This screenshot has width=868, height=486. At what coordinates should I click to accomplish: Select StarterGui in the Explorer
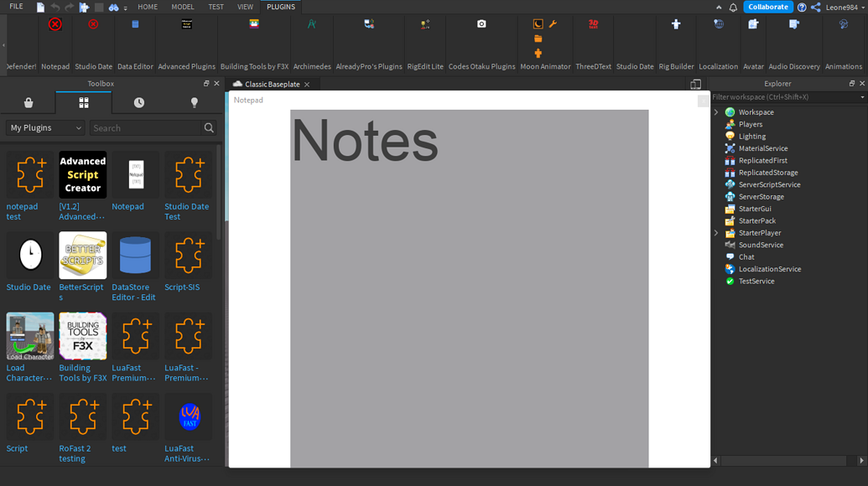coord(755,209)
